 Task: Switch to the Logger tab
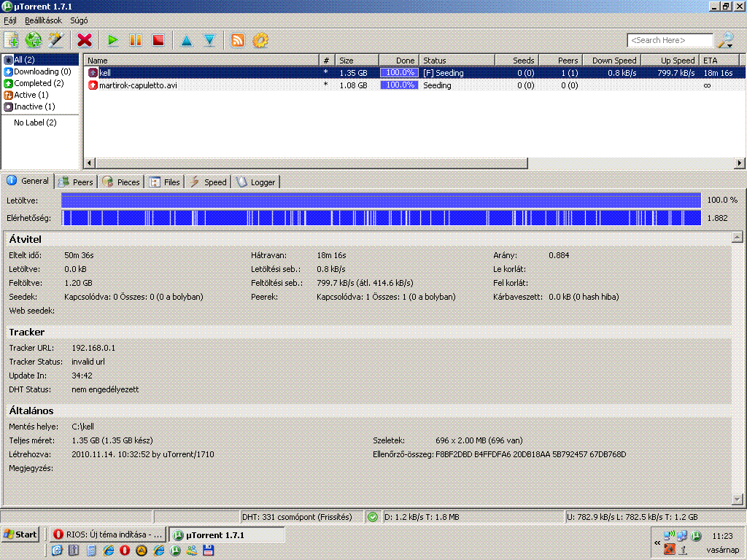click(256, 182)
